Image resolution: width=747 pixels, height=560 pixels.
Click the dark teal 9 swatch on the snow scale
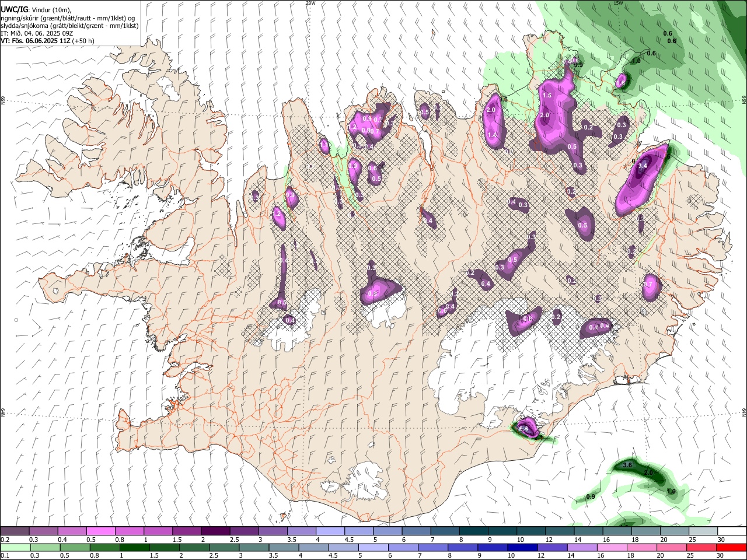(x=502, y=531)
